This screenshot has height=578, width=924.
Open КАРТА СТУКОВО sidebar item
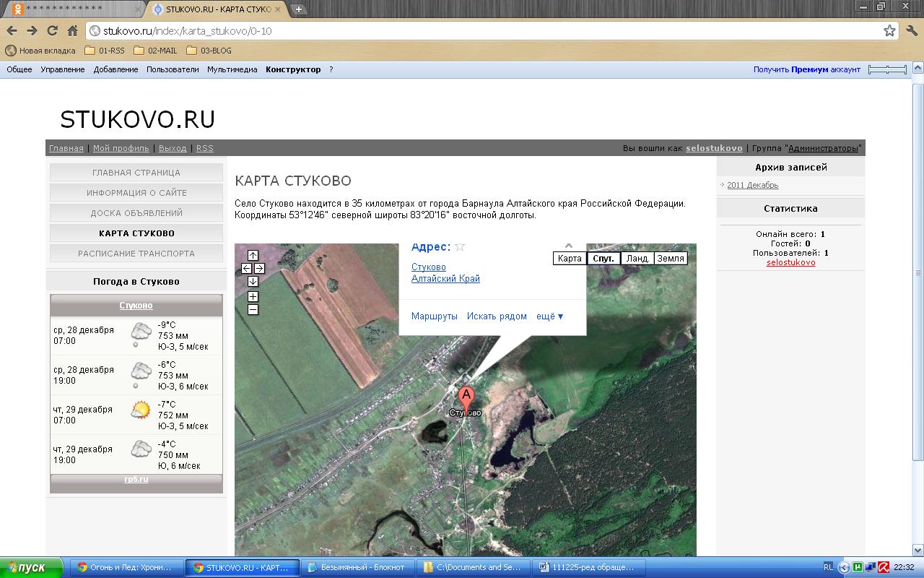coord(136,233)
